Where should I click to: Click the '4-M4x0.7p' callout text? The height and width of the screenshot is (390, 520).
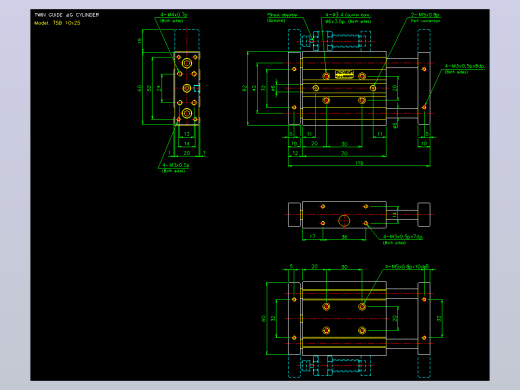coord(174,15)
